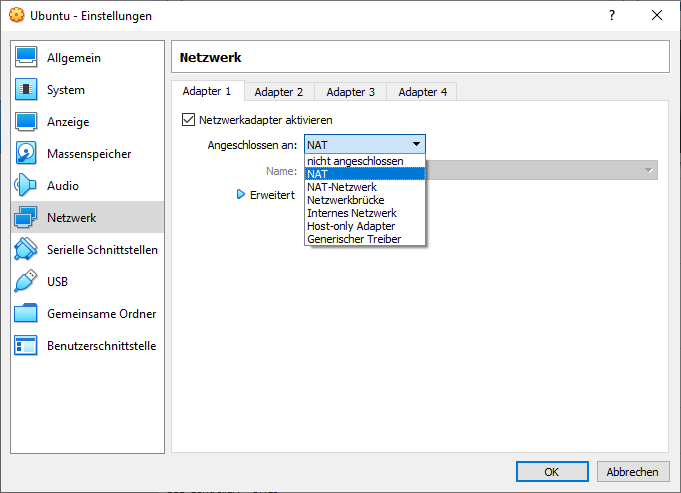
Task: Select the System chip icon
Action: pyautogui.click(x=26, y=89)
